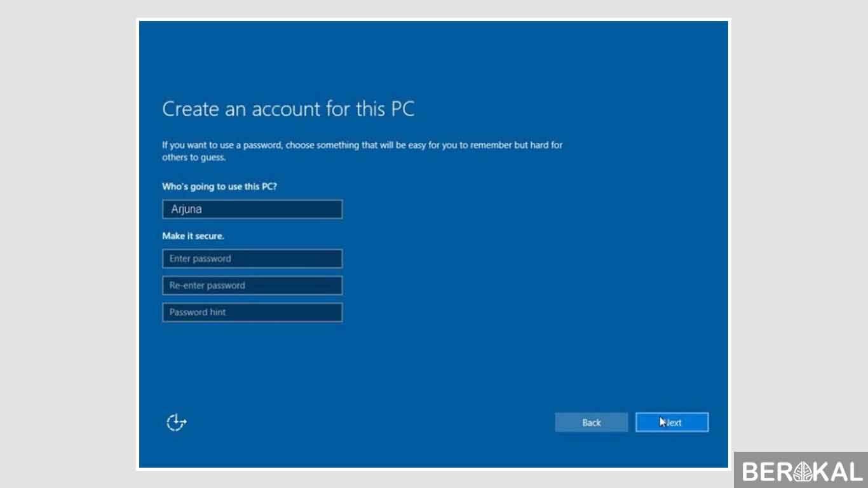Select the username field showing Arjuna
This screenshot has height=488, width=868.
point(252,209)
